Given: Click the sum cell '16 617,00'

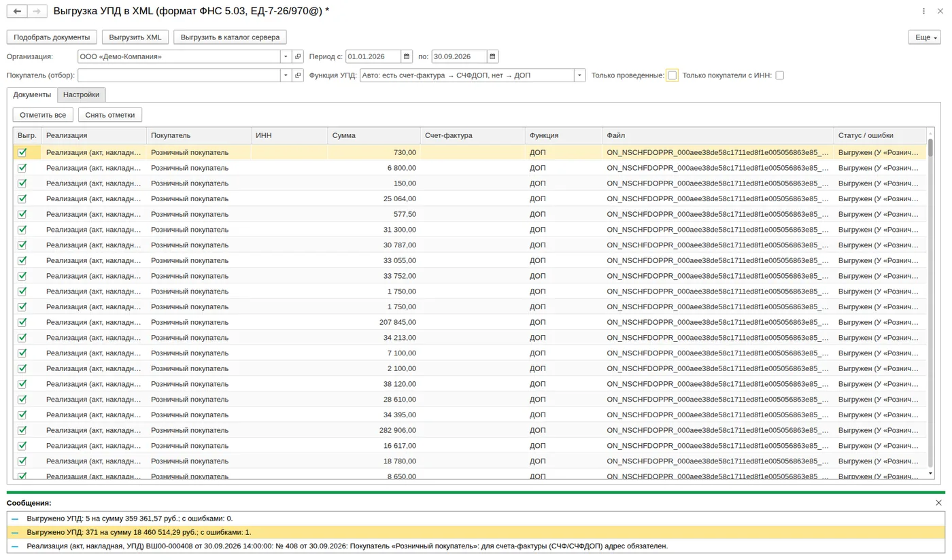Looking at the screenshot, I should pos(373,446).
